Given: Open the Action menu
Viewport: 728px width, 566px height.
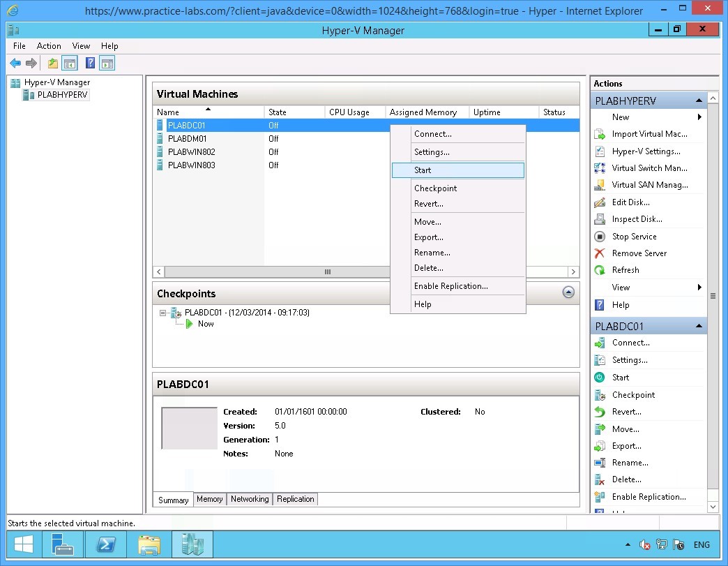Looking at the screenshot, I should point(49,45).
